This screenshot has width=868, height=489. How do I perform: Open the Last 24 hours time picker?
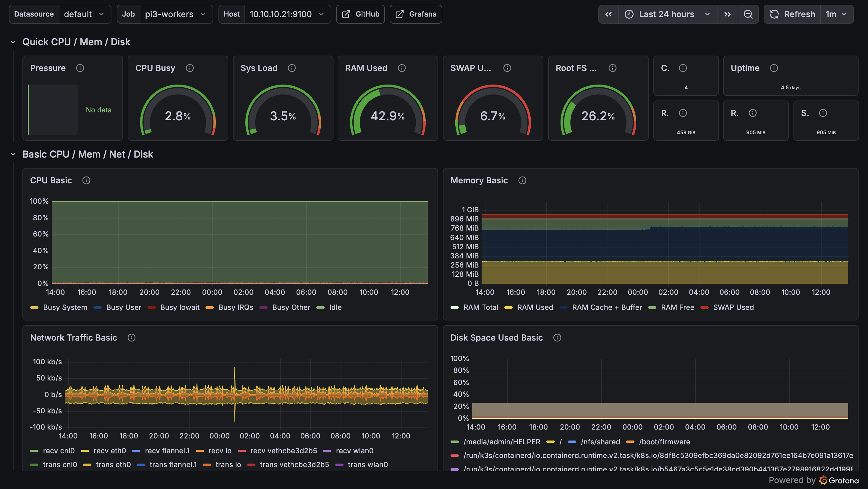(x=668, y=14)
